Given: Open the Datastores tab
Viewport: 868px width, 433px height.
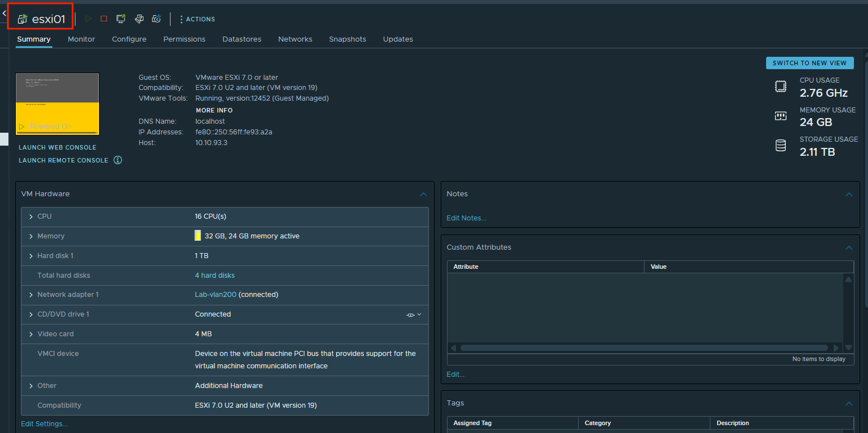Looking at the screenshot, I should point(241,39).
